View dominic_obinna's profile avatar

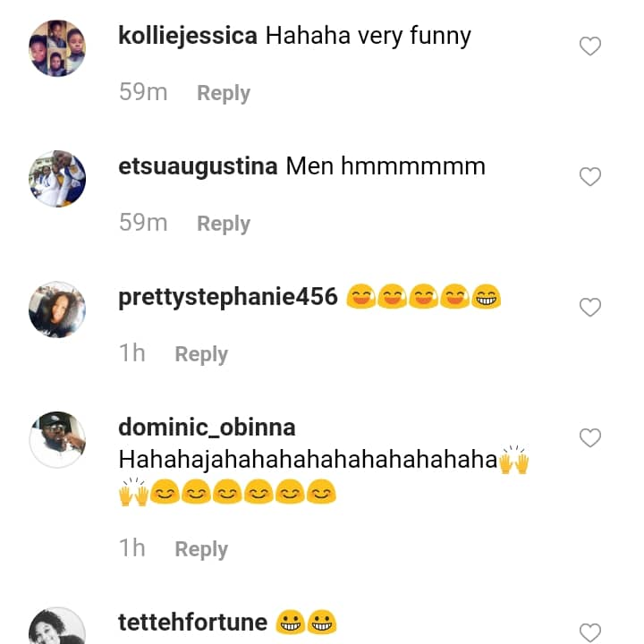[57, 439]
